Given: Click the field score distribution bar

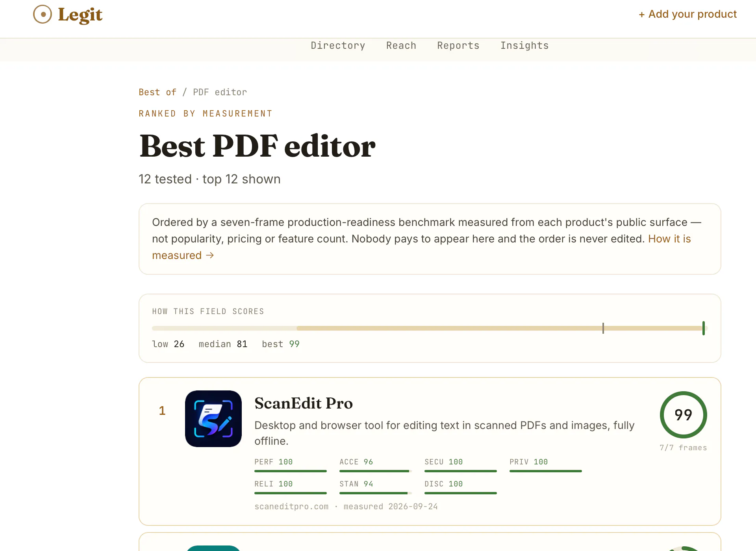Looking at the screenshot, I should 430,328.
